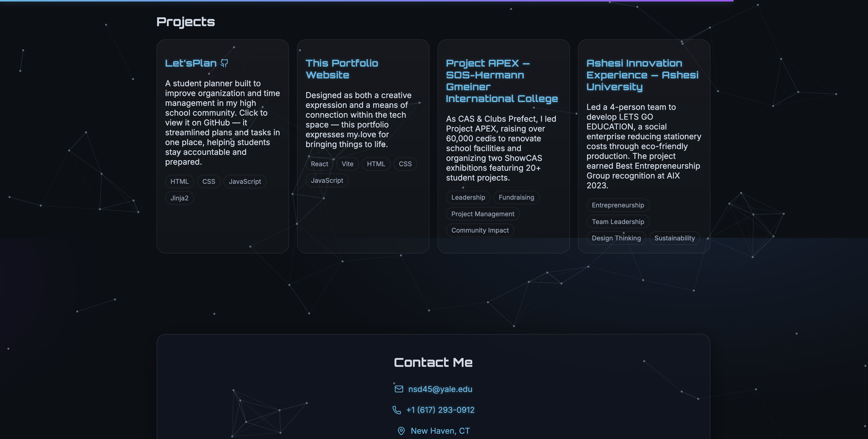Click the location pin icon
Viewport: 868px width, 439px height.
click(x=401, y=431)
